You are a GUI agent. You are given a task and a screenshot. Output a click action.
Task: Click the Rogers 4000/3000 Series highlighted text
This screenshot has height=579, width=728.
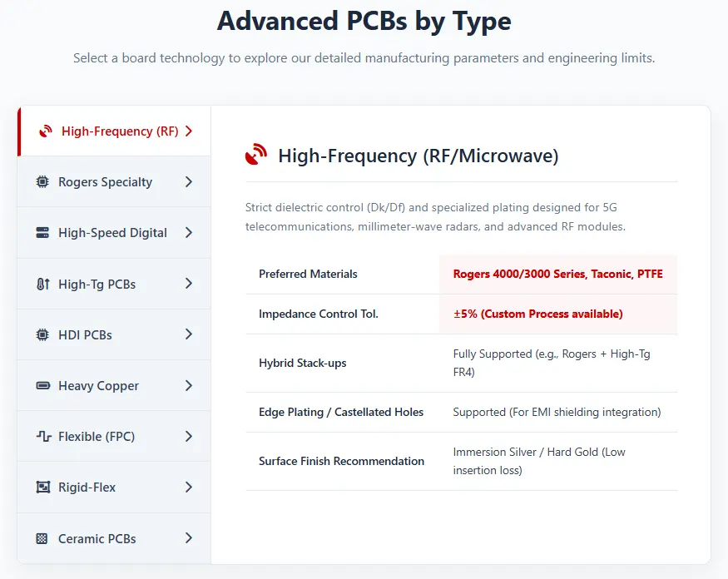click(x=558, y=274)
